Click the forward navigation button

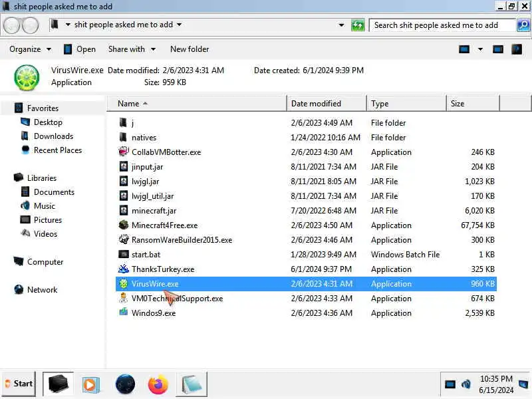pos(31,25)
